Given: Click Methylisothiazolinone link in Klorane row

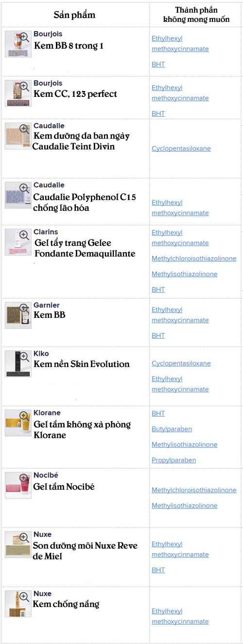Looking at the screenshot, I should [184, 444].
